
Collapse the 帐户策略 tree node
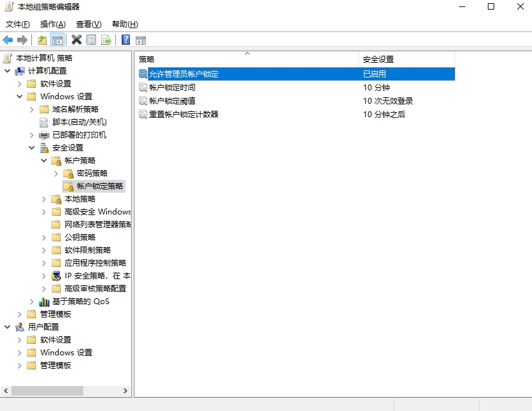click(x=44, y=161)
